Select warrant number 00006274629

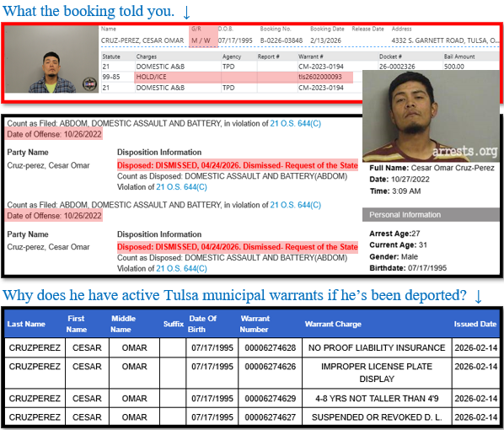click(x=271, y=399)
